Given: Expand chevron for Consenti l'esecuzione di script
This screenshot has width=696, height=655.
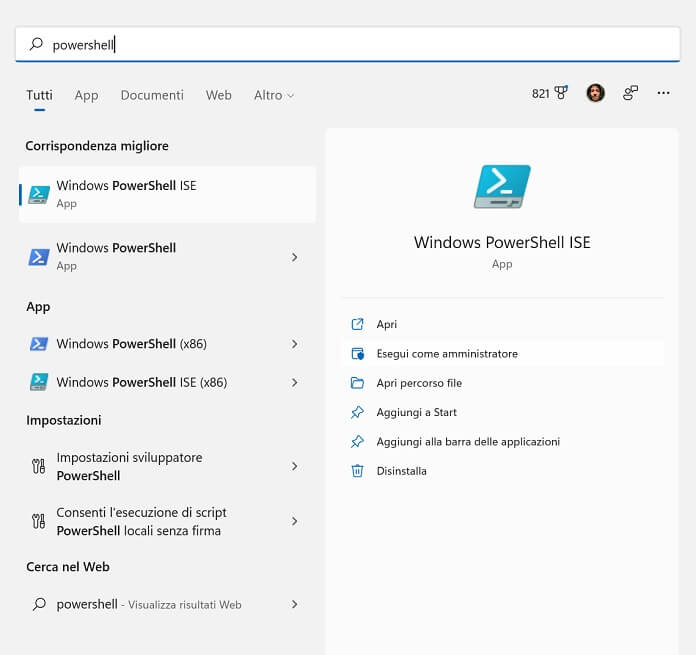Looking at the screenshot, I should click(x=294, y=521).
